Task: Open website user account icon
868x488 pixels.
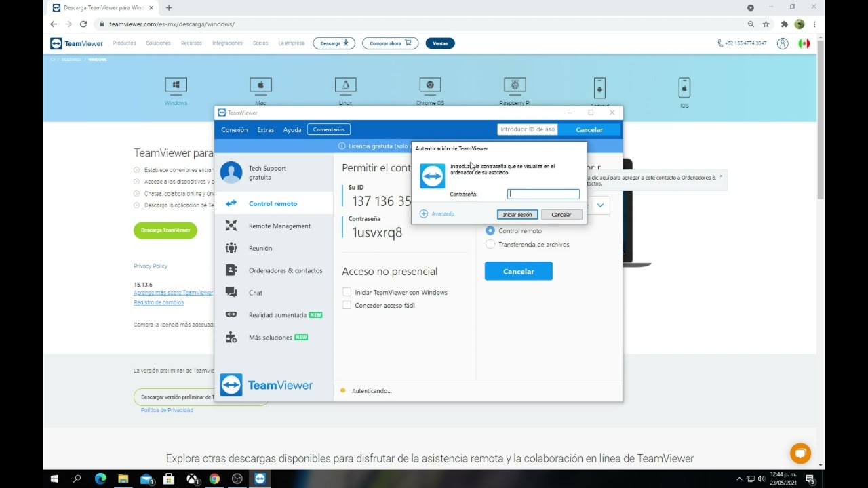Action: (783, 43)
